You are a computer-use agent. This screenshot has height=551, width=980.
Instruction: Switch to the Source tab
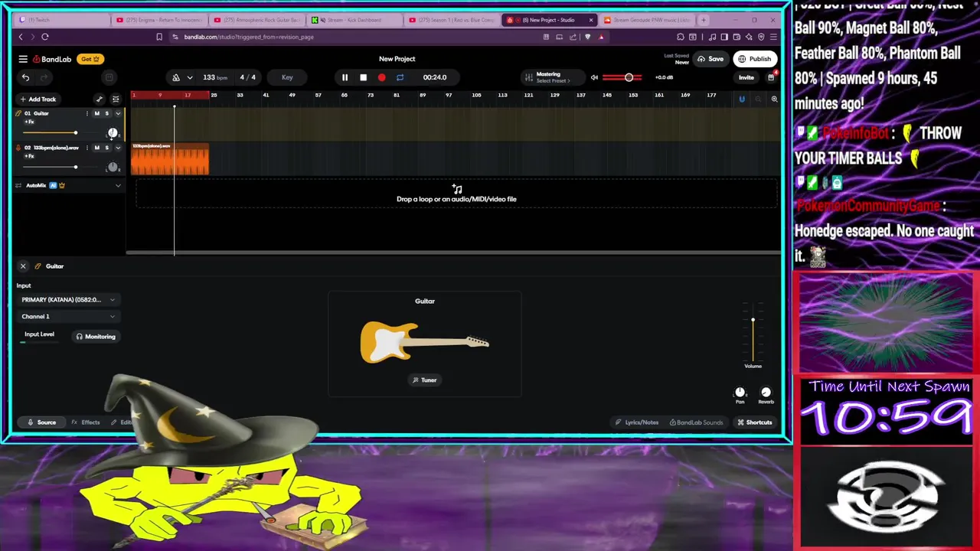41,422
